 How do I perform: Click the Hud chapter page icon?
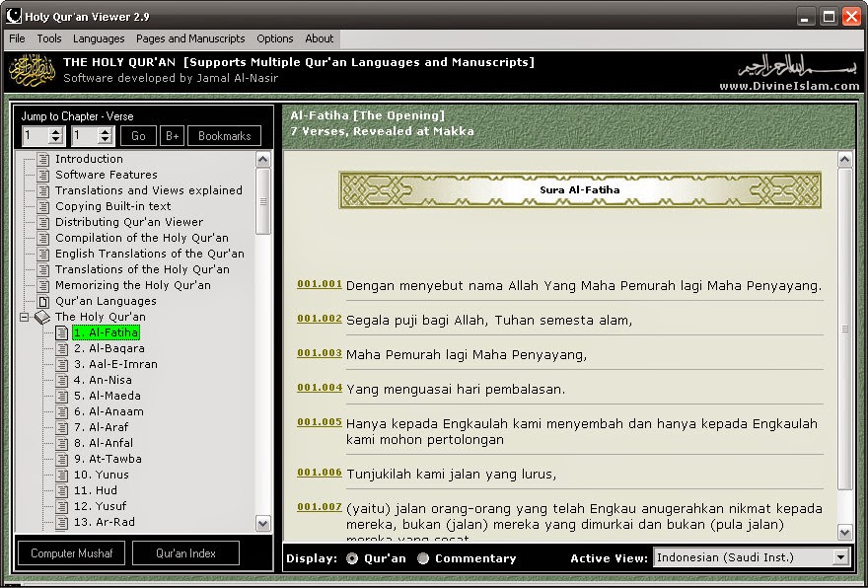[x=61, y=491]
